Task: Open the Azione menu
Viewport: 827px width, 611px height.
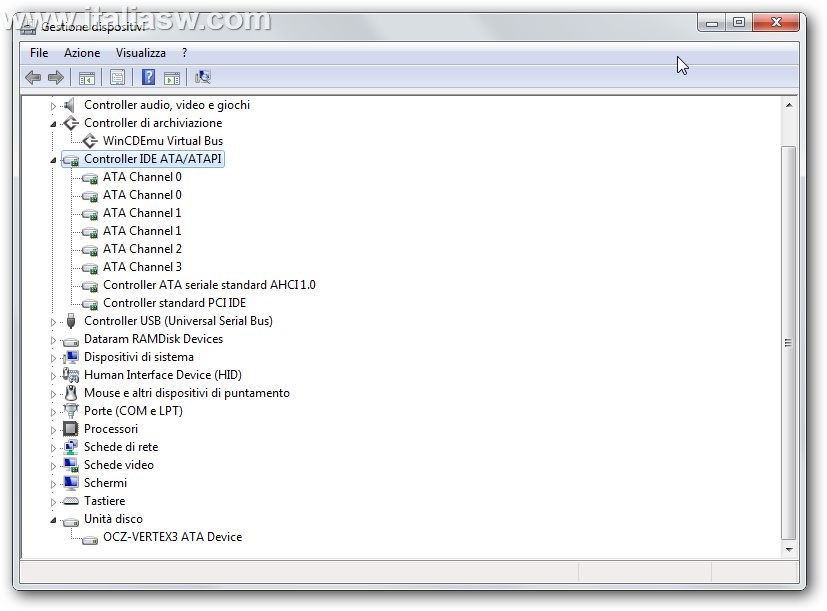Action: pyautogui.click(x=82, y=53)
